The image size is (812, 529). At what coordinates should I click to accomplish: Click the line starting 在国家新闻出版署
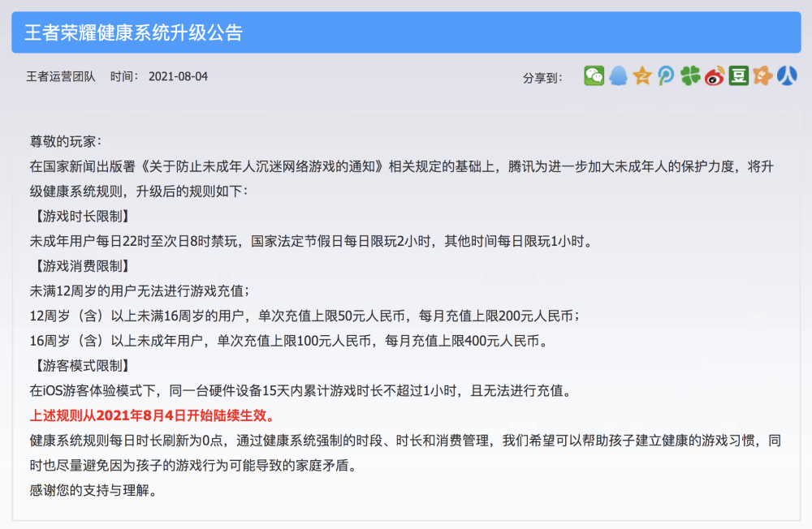402,166
